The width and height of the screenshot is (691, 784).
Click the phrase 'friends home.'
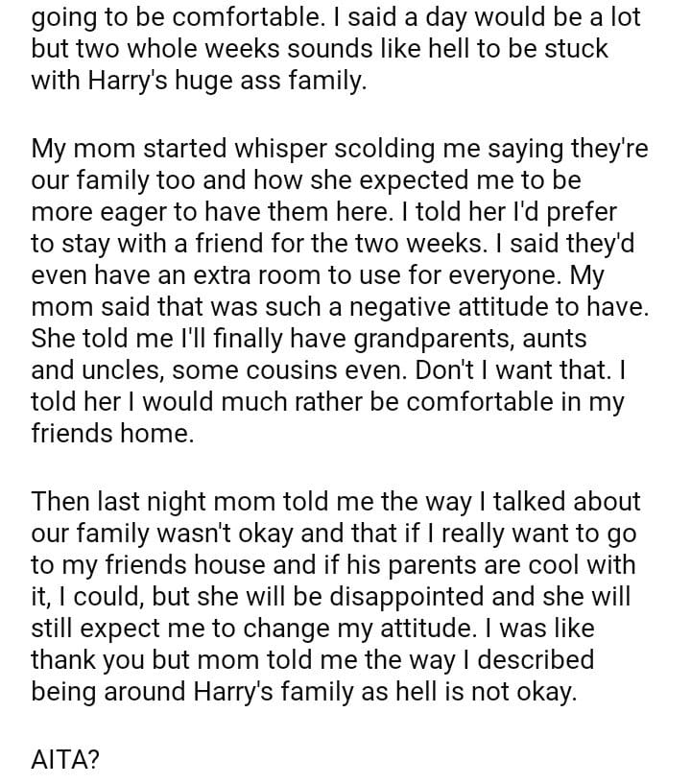pyautogui.click(x=112, y=433)
